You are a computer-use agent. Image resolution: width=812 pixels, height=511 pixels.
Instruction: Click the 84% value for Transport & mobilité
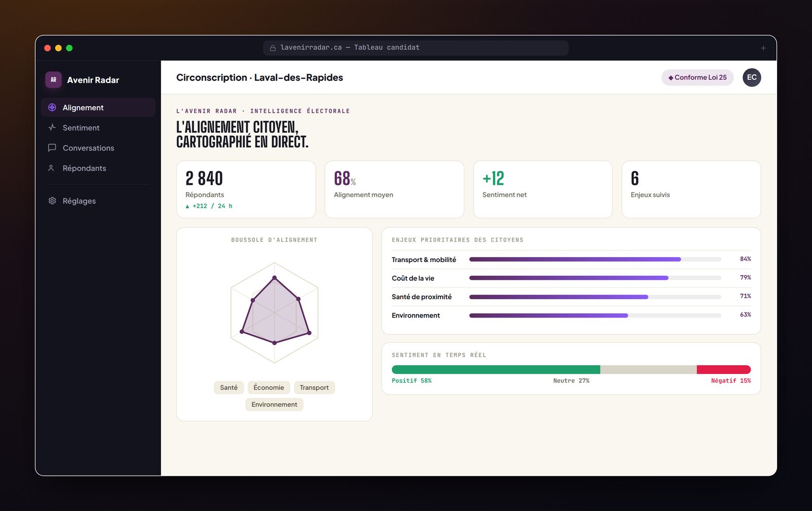pyautogui.click(x=746, y=259)
